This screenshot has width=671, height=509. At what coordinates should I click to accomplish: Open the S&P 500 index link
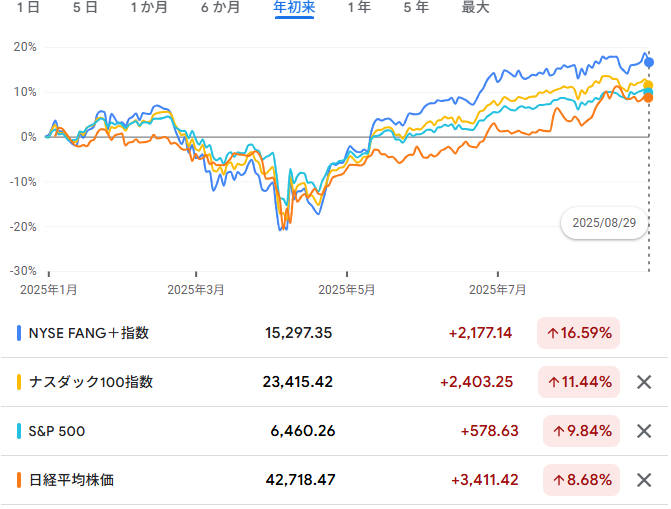57,431
